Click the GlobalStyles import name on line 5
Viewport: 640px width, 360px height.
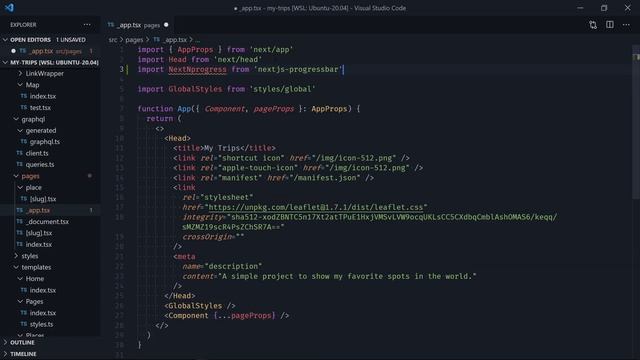(195, 89)
